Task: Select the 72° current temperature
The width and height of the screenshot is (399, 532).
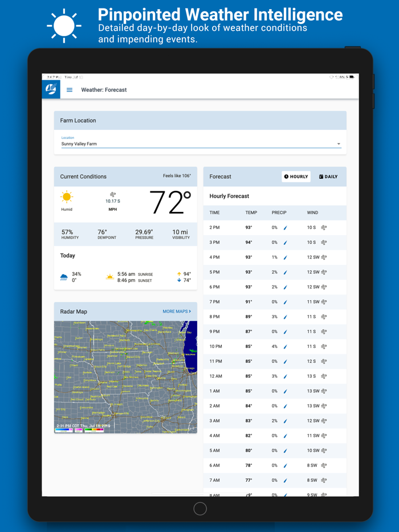Action: [170, 203]
